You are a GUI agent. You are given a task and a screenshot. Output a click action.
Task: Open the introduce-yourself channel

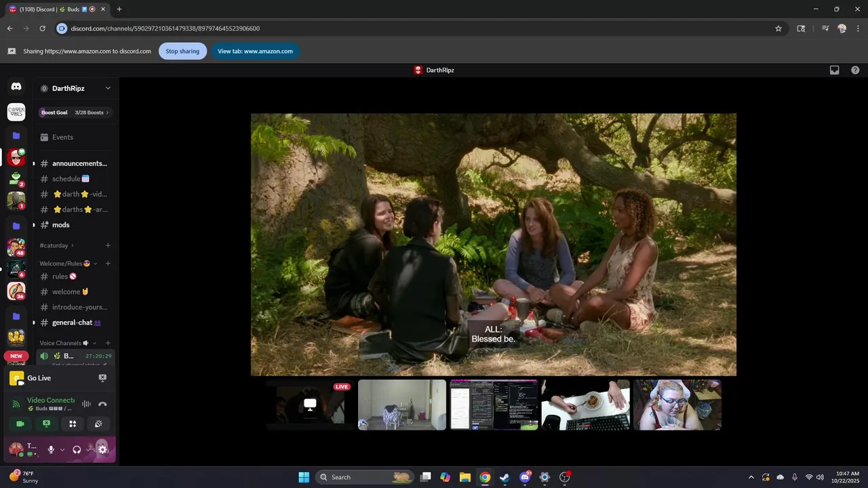point(75,307)
